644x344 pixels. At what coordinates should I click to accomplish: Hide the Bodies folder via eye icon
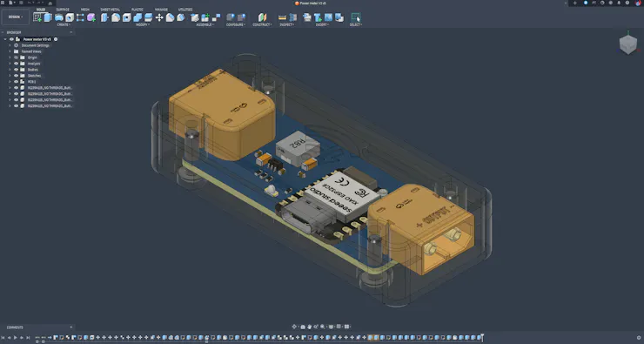pos(17,70)
